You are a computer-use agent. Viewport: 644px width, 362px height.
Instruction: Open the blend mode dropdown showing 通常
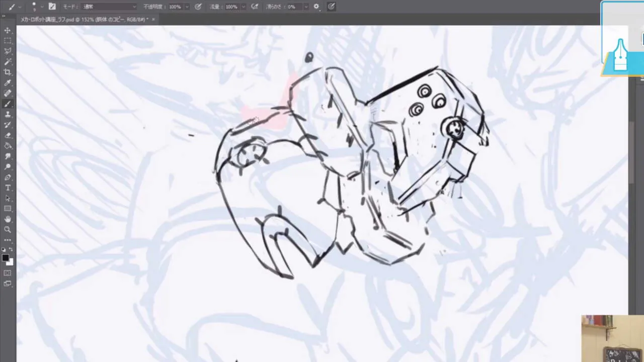point(108,7)
